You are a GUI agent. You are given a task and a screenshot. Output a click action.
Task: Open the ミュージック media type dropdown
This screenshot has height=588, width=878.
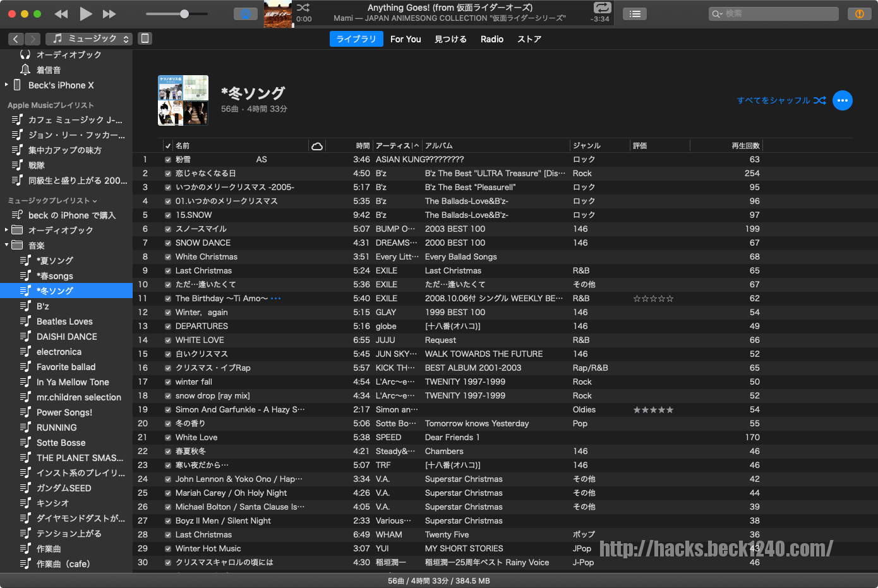point(89,39)
